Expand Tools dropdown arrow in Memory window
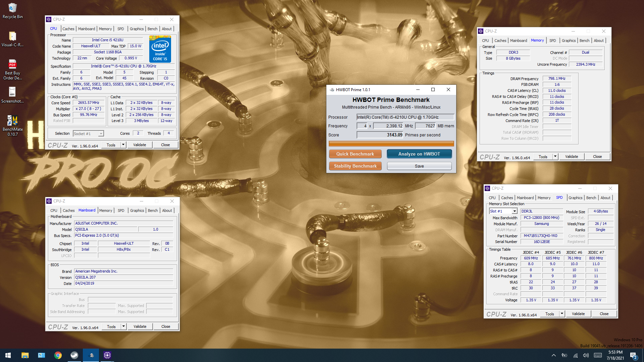 [555, 157]
